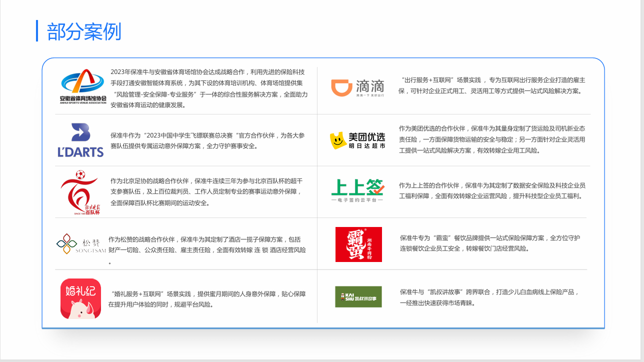Click the Anhui Sports Venue Association logo
Viewport: 644px width, 362px height.
pyautogui.click(x=83, y=86)
